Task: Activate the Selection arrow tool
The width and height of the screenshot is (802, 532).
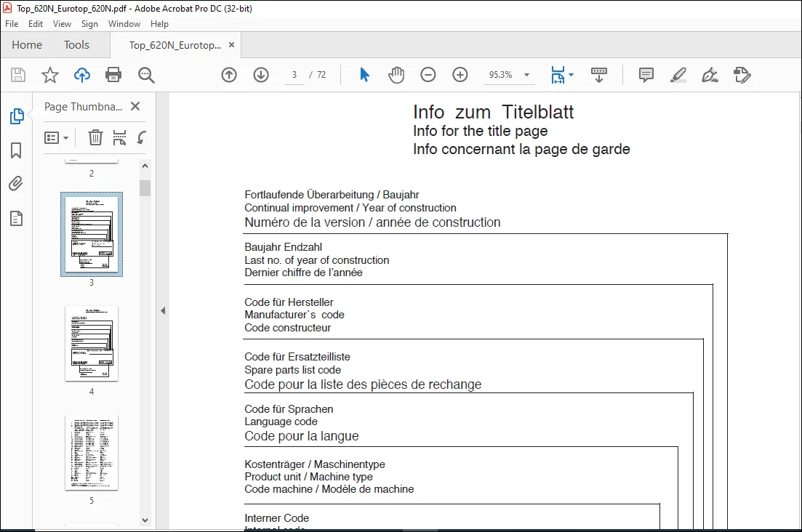Action: click(364, 75)
